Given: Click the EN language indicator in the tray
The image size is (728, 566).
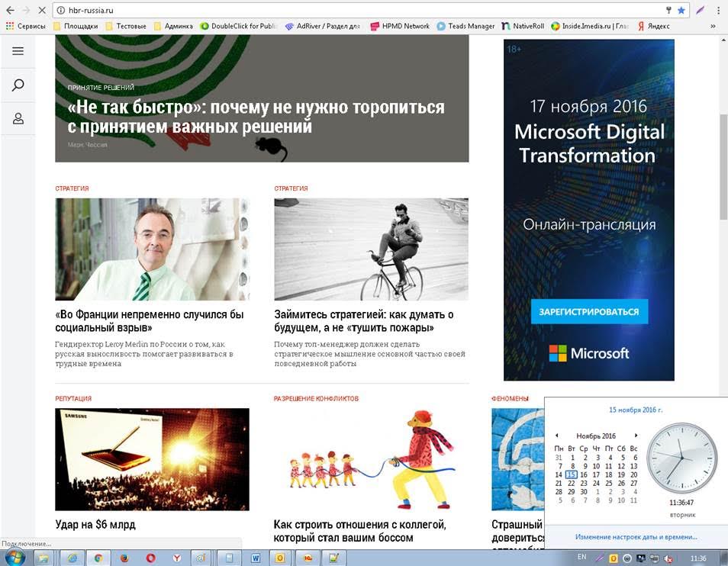Looking at the screenshot, I should click(x=581, y=557).
